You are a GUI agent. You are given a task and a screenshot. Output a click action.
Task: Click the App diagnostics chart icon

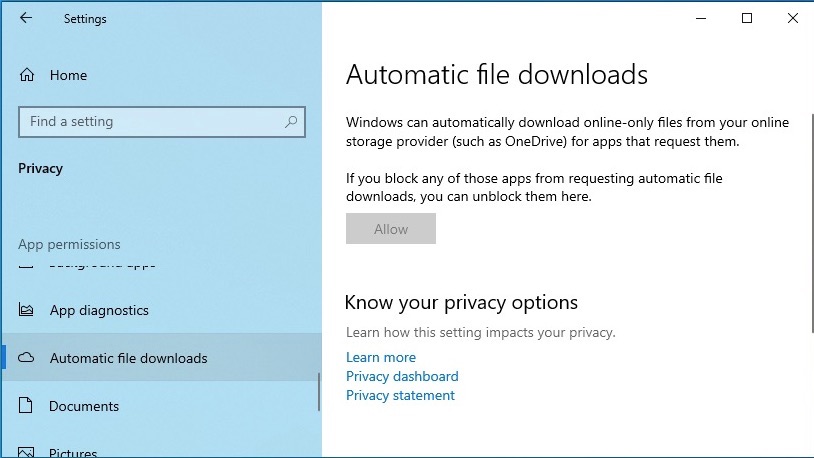pos(26,310)
